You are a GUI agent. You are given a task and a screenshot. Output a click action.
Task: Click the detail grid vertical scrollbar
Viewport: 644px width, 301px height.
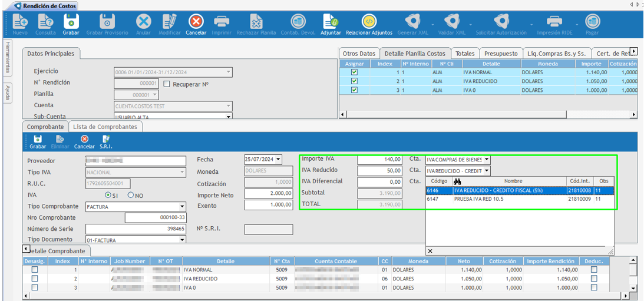[633, 274]
